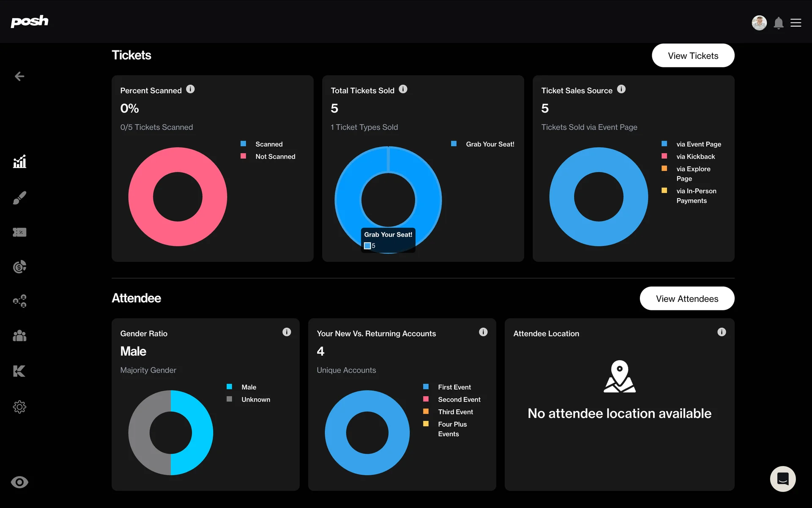
Task: Show info for Percent Scanned
Action: [191, 89]
